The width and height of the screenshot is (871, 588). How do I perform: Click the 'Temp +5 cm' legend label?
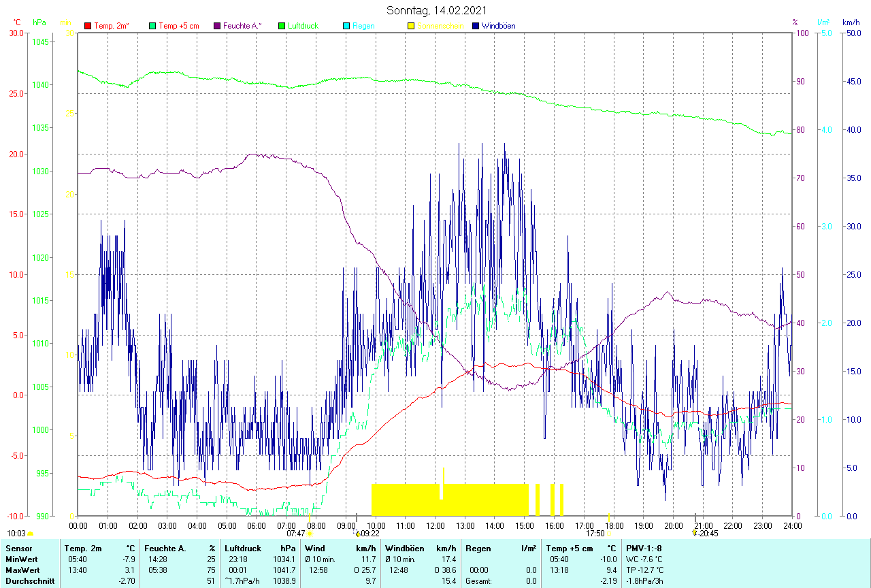[179, 26]
